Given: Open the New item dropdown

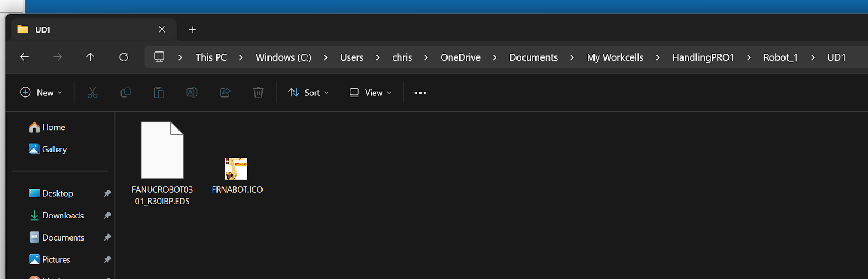Looking at the screenshot, I should click(41, 93).
